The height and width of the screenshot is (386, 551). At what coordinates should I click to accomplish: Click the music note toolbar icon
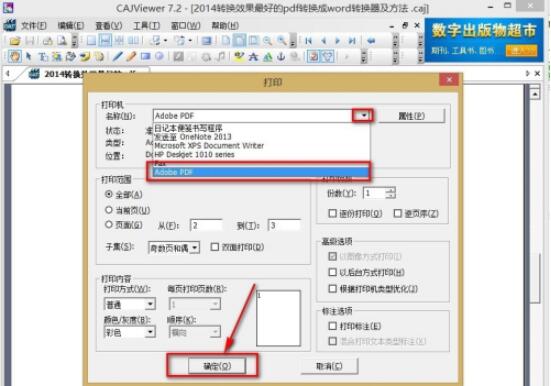pos(221,56)
